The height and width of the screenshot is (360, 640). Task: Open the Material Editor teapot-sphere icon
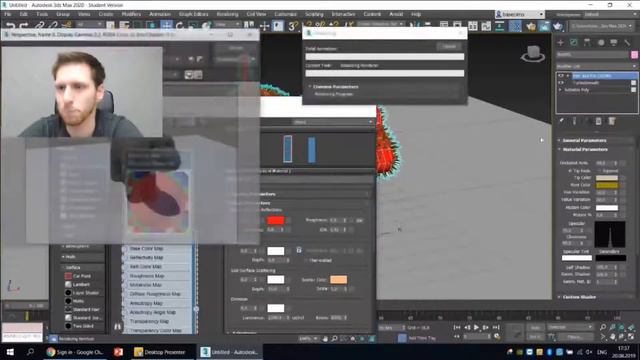(x=516, y=26)
